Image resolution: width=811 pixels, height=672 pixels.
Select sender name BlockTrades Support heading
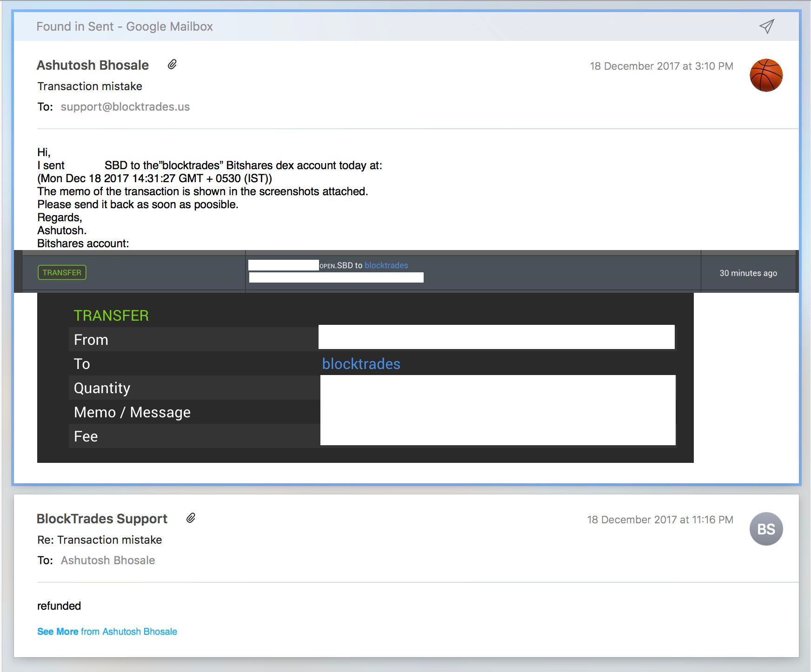coord(102,519)
